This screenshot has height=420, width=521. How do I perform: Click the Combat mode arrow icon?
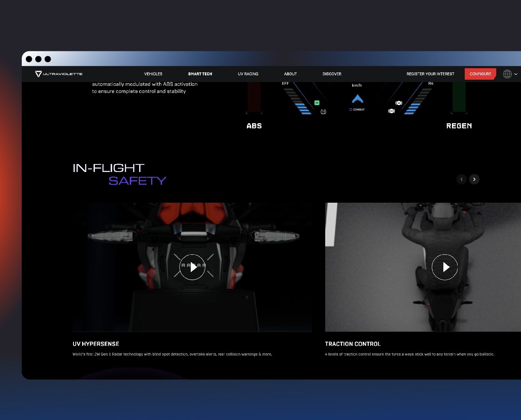coord(357,99)
